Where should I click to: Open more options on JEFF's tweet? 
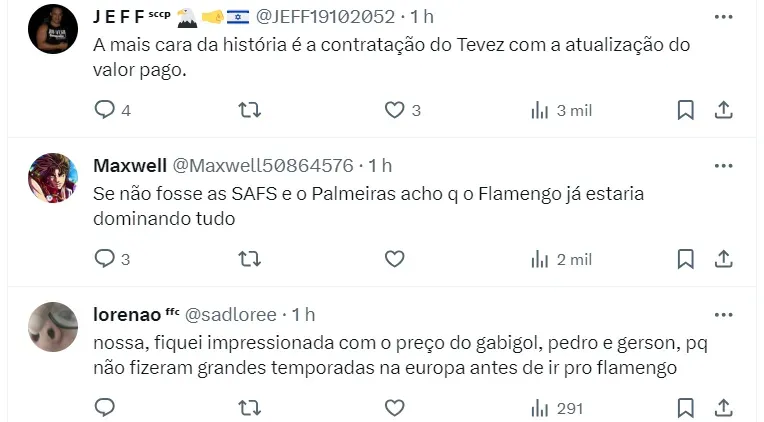723,17
